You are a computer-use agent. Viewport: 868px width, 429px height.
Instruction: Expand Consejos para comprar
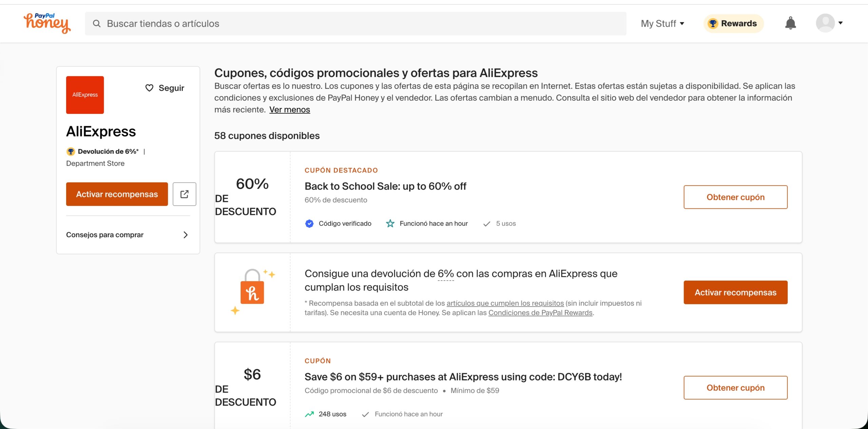point(128,235)
